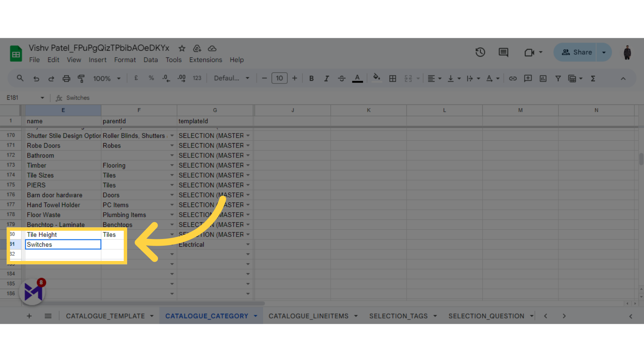This screenshot has width=644, height=362.
Task: Click the italic formatting icon
Action: pyautogui.click(x=326, y=79)
